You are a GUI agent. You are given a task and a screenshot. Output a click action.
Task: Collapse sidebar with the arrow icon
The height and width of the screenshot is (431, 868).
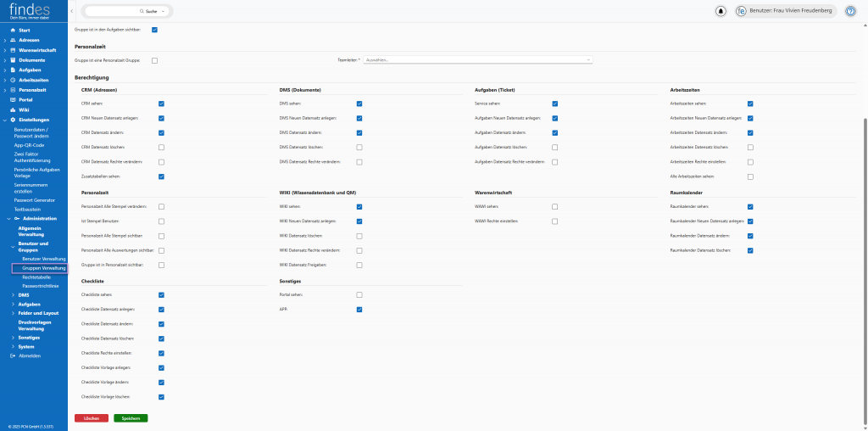[74, 11]
